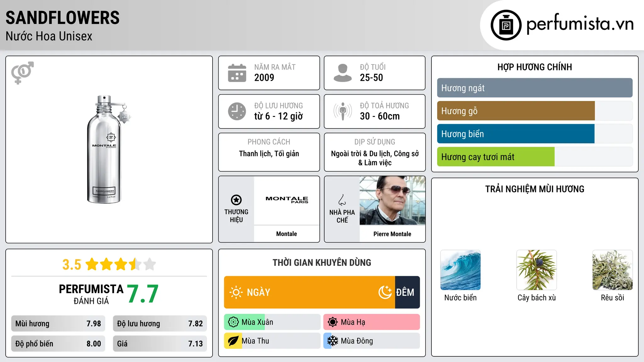644x362 pixels.
Task: Open the perfumista.vn site name
Action: [x=580, y=24]
